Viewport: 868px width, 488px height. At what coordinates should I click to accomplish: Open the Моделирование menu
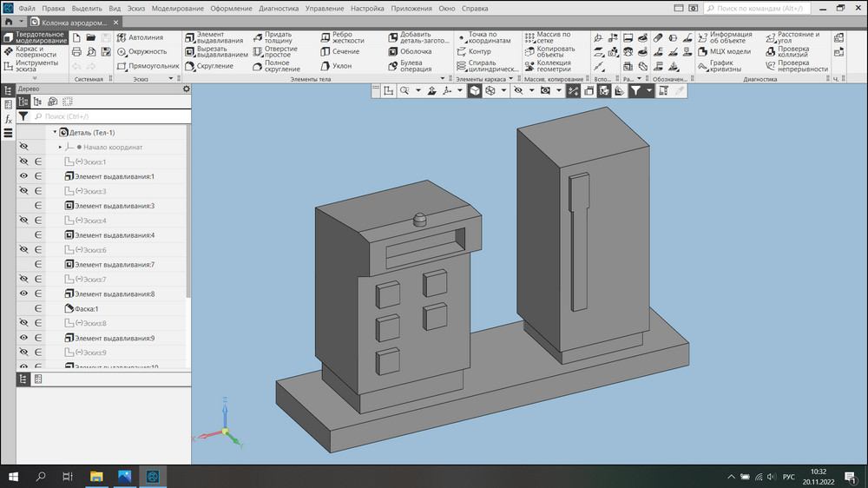pos(178,9)
